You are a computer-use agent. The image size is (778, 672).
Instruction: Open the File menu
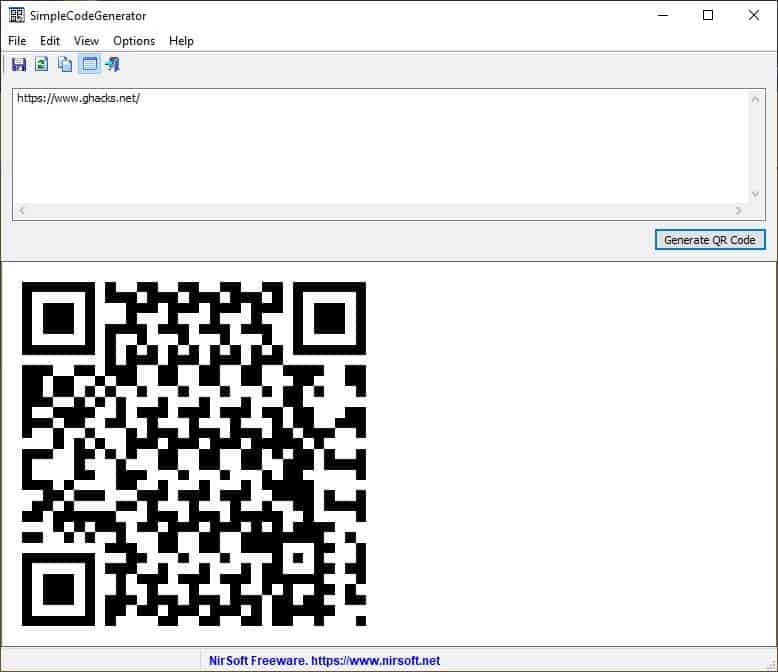pyautogui.click(x=17, y=41)
